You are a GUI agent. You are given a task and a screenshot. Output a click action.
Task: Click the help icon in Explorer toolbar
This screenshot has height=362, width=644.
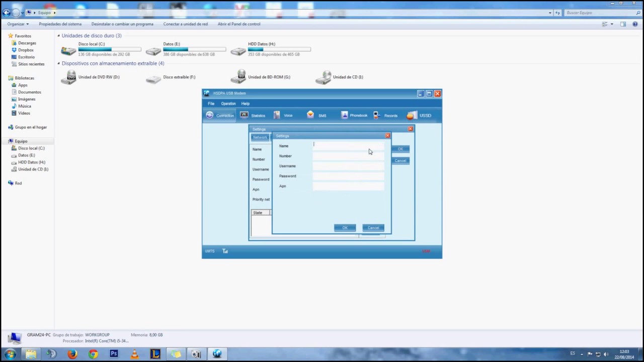pos(635,24)
